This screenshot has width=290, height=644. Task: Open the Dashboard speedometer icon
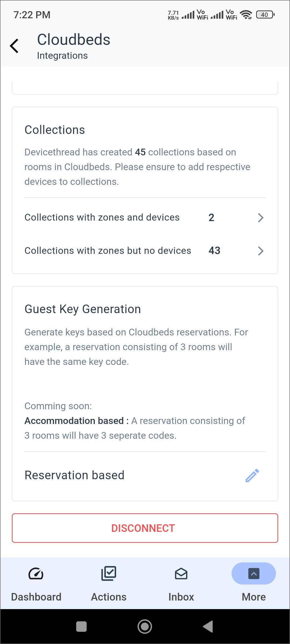pyautogui.click(x=36, y=574)
